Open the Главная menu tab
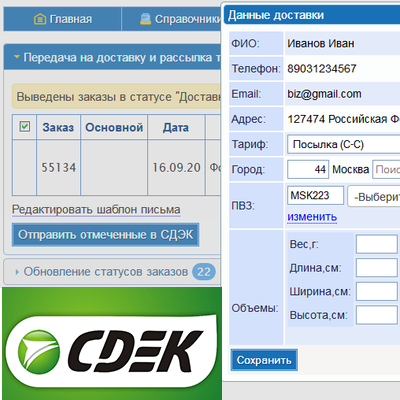This screenshot has height=400, width=400. pos(62,19)
